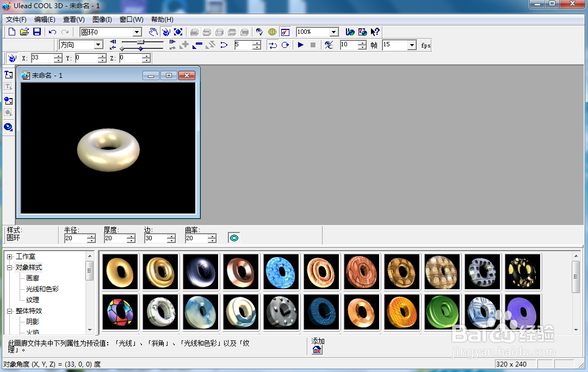The width and height of the screenshot is (588, 372).
Task: Click the Z rotation input field
Action: pos(131,58)
